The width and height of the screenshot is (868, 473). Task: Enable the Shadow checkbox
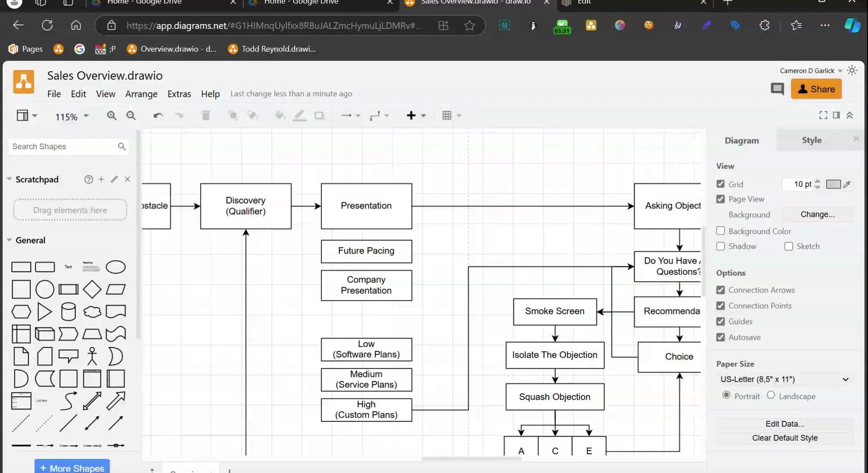[x=720, y=246]
